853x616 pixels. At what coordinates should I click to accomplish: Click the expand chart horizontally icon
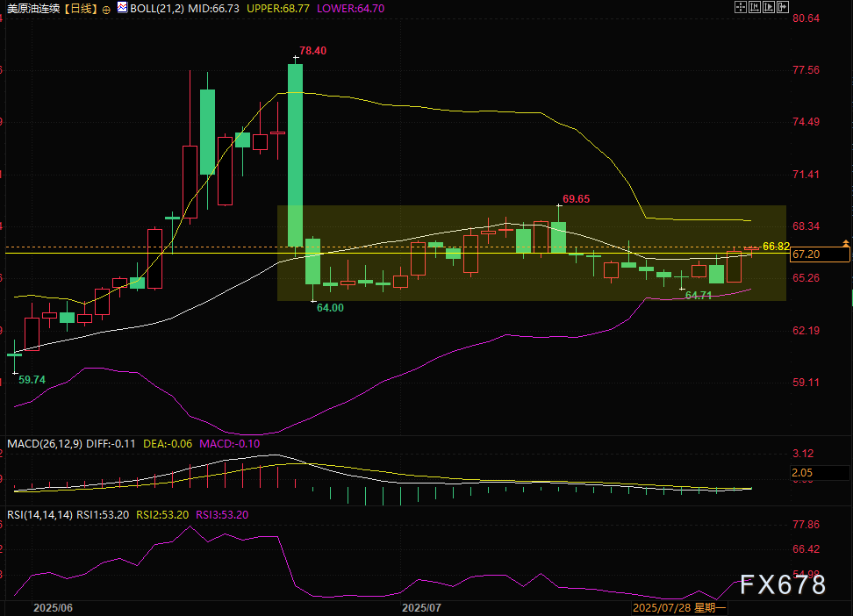770,8
